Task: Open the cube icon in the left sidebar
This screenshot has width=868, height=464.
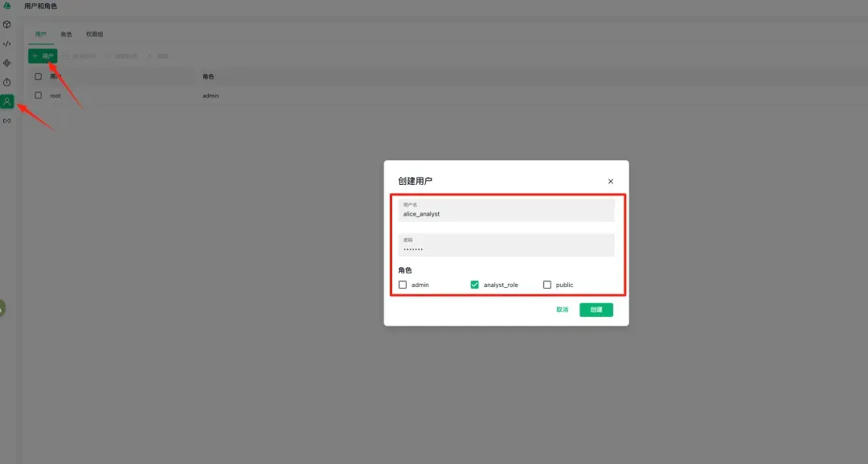Action: (x=7, y=25)
